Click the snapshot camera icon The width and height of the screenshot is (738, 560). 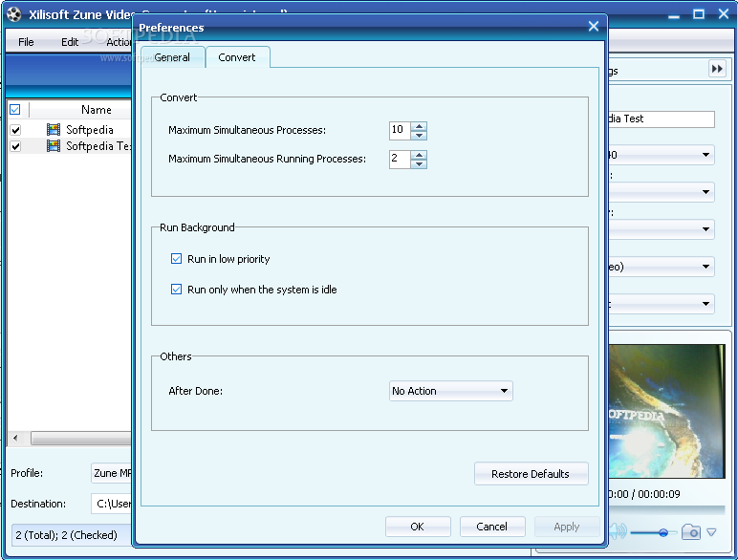pyautogui.click(x=691, y=532)
